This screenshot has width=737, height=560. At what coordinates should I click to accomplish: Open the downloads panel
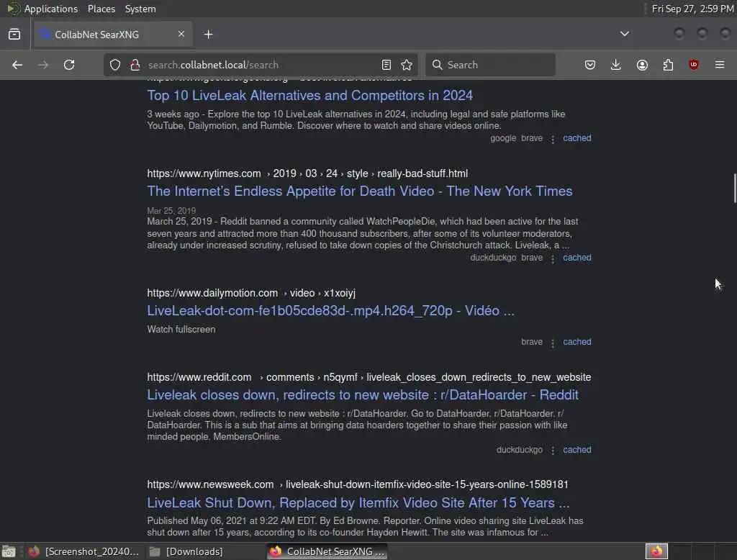coord(616,65)
